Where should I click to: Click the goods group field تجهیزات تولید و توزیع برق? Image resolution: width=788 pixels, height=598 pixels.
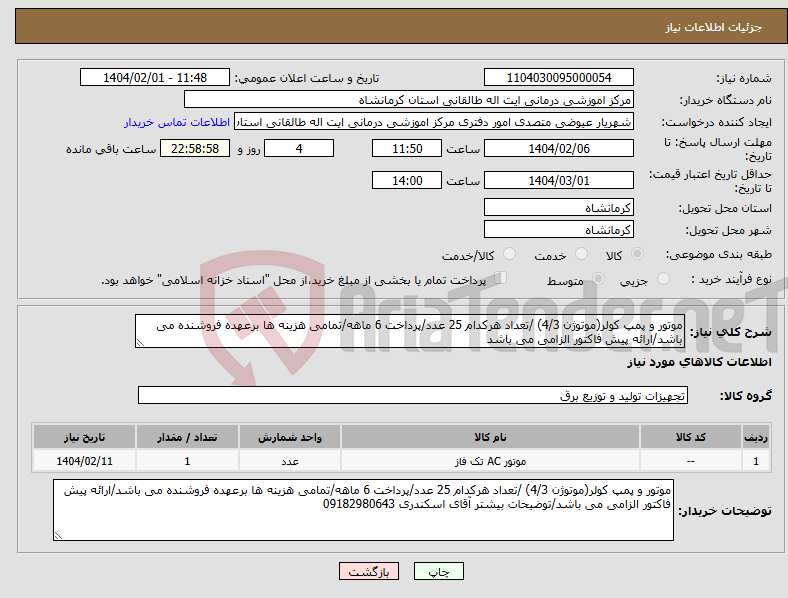413,395
